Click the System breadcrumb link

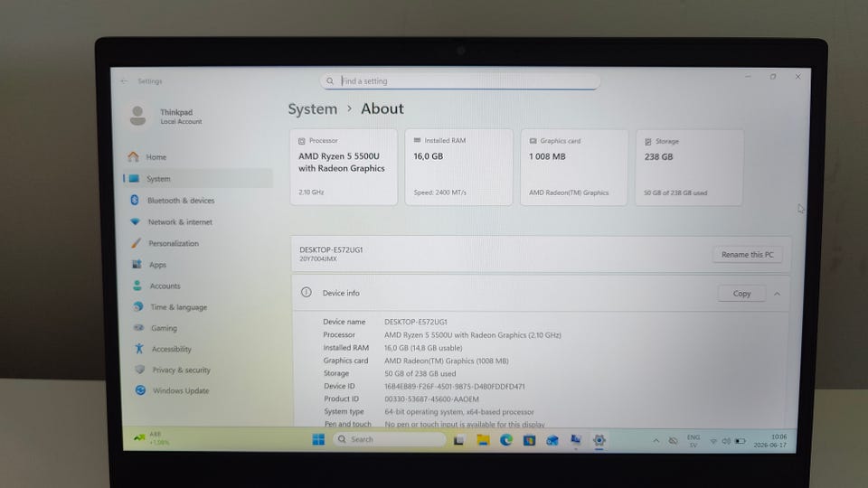(x=313, y=109)
